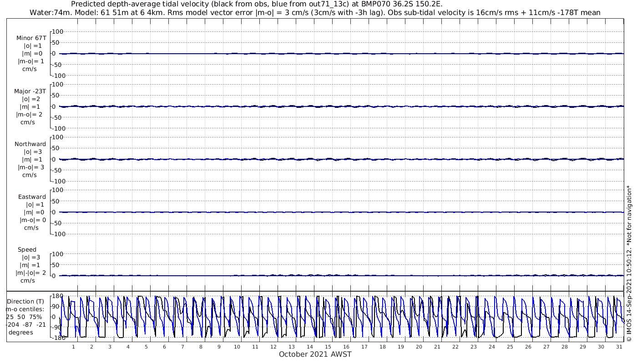Select '|o| =2' in the Major panel

coord(33,99)
